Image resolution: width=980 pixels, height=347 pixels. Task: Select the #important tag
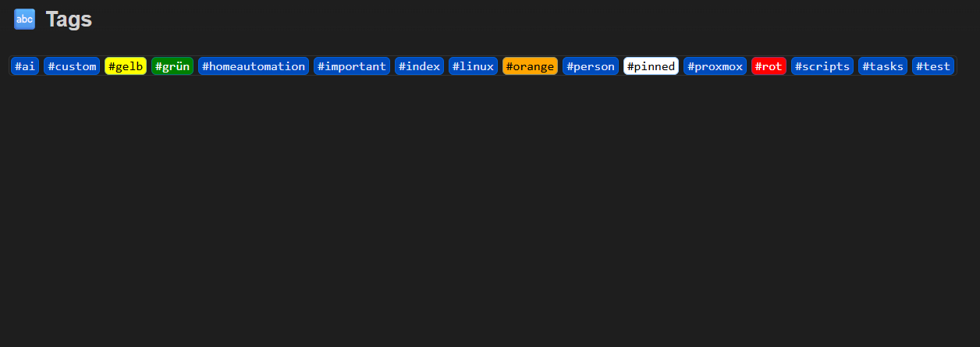click(352, 66)
